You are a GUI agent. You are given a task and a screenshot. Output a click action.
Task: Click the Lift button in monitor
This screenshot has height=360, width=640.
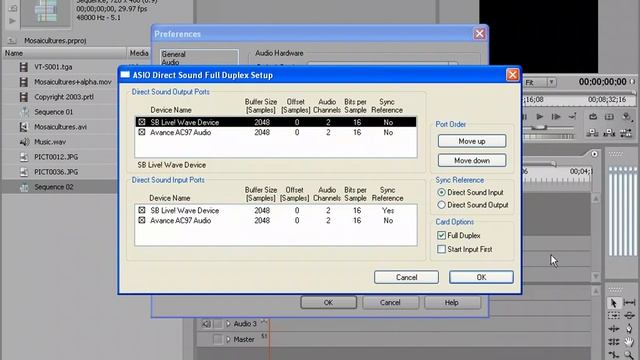point(592,133)
